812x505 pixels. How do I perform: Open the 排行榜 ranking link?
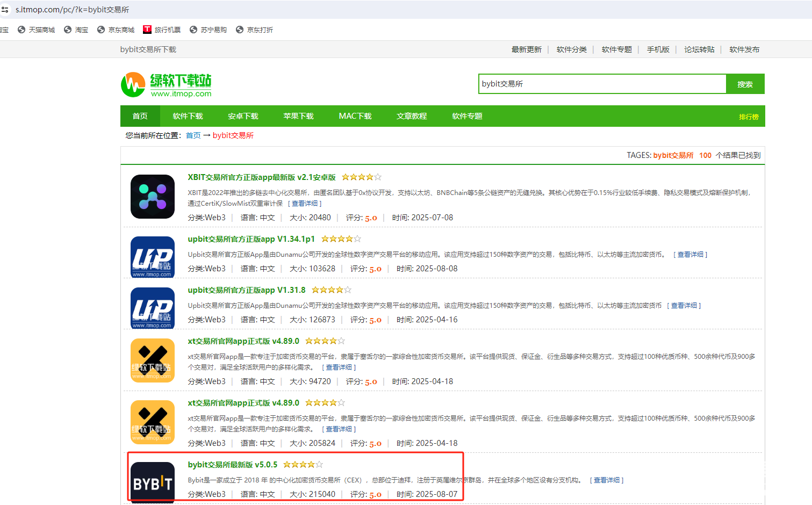coord(748,117)
